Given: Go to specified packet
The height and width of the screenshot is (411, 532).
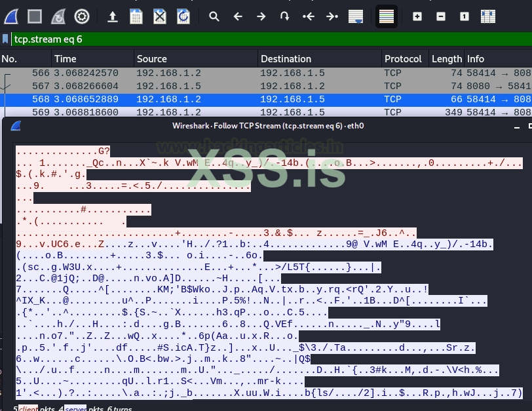Looking at the screenshot, I should [285, 16].
